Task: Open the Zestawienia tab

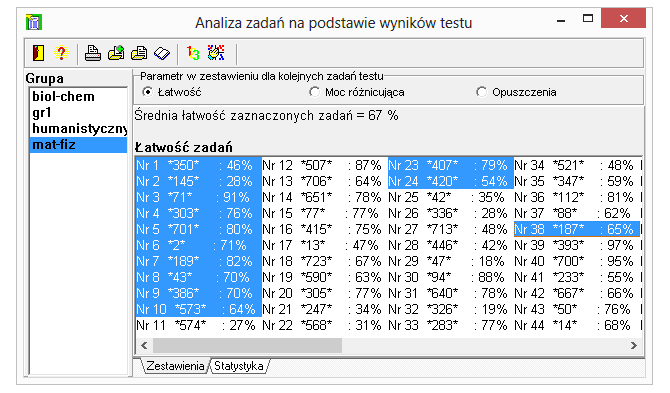Action: click(x=175, y=366)
